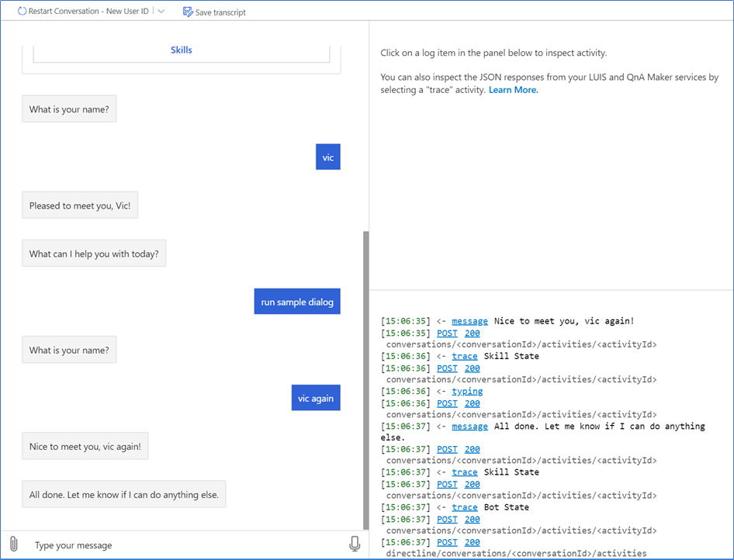Click 'directline/conversations/<conversationId>/activities' log text
The image size is (734, 560).
click(516, 554)
